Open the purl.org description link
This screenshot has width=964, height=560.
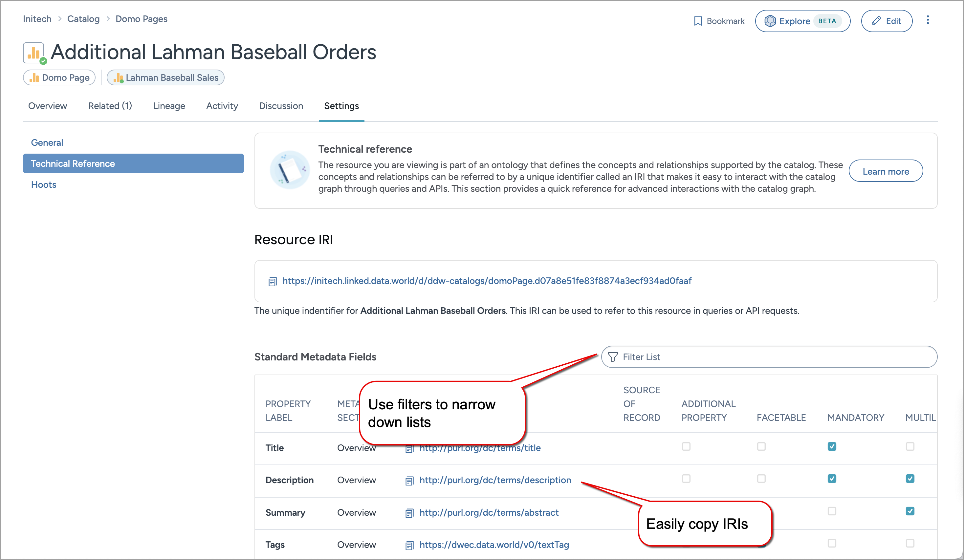[495, 480]
